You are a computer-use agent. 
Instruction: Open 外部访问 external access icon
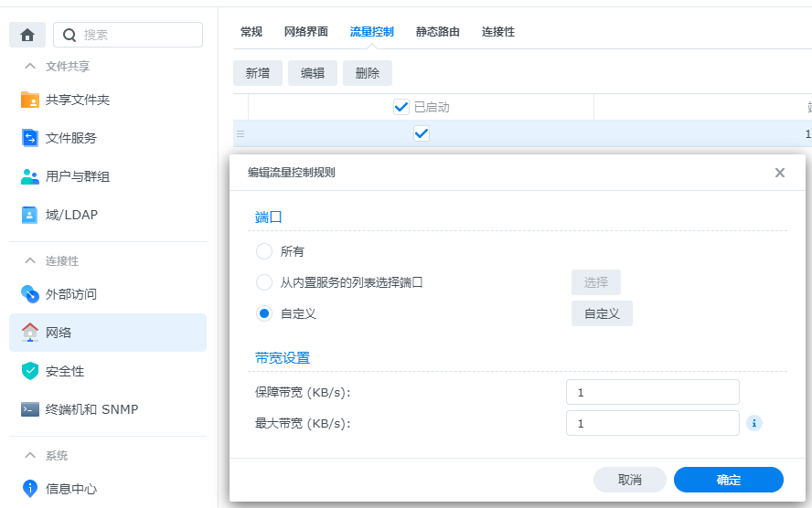(x=30, y=294)
